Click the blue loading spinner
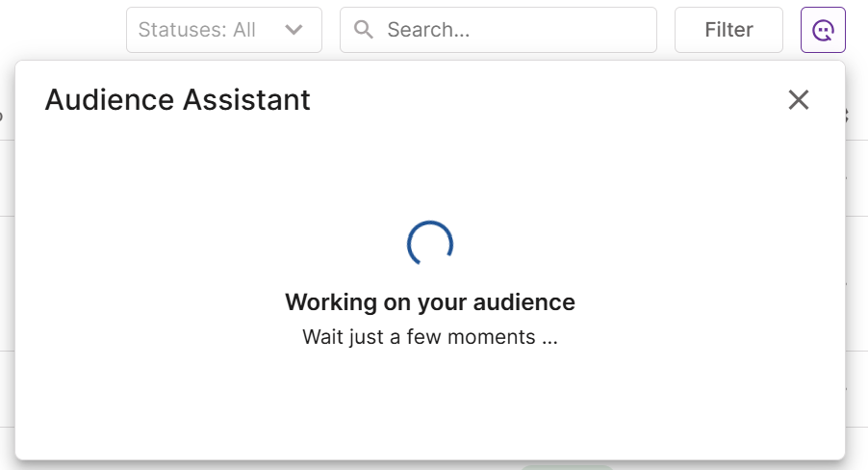 (430, 244)
